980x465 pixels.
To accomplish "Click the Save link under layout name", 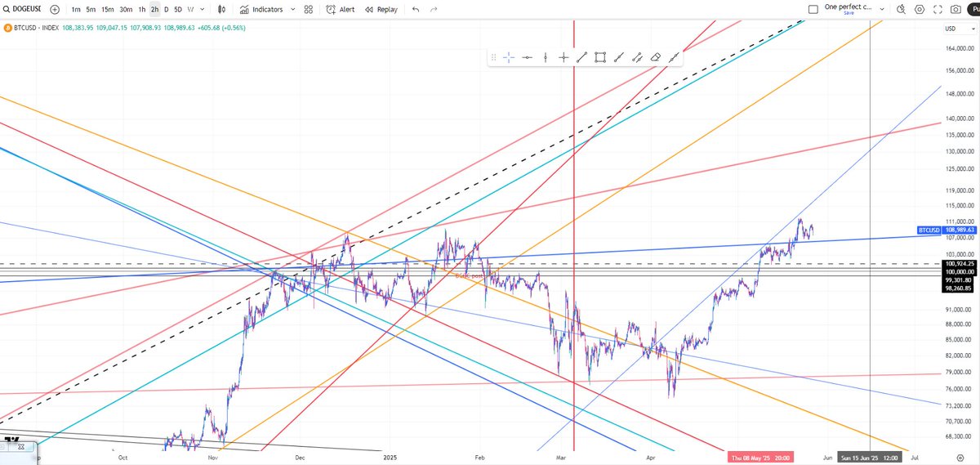I will click(849, 13).
